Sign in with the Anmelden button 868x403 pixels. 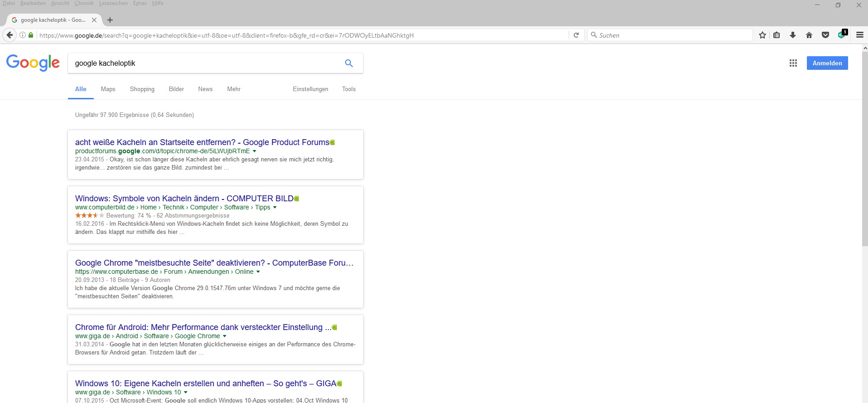click(x=827, y=63)
